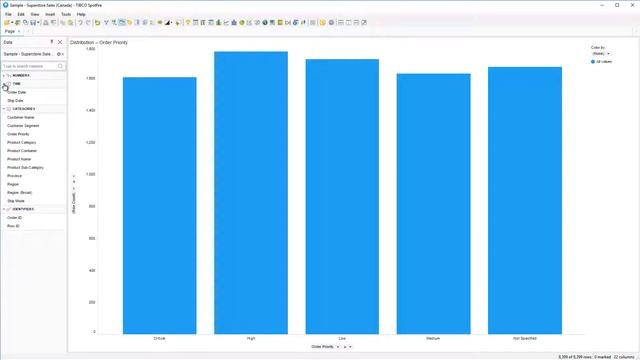This screenshot has height=360, width=640.
Task: Insert a Bar Chart visualization
Action: click(x=218, y=22)
